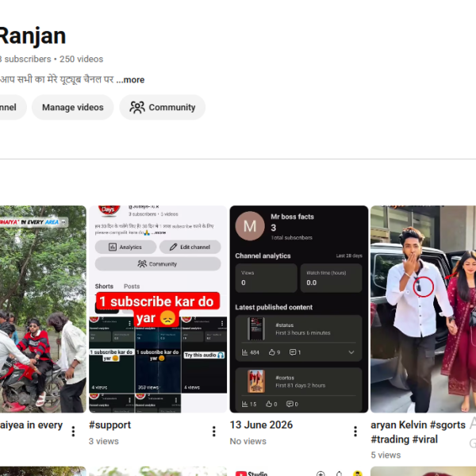The height and width of the screenshot is (476, 476).
Task: Open the YouTube Studio thumbnail in next row
Action: point(299,471)
